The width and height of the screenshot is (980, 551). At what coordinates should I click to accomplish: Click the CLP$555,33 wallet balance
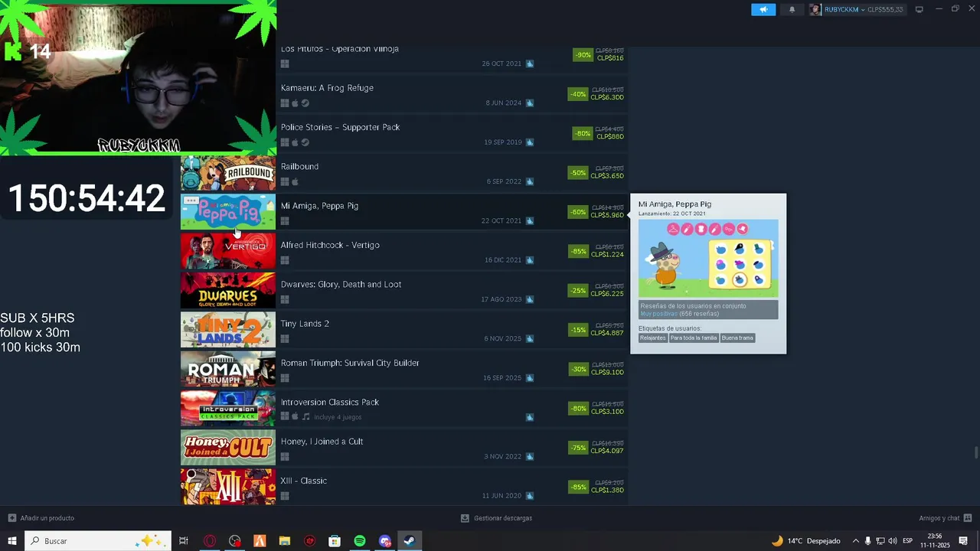[x=885, y=9]
